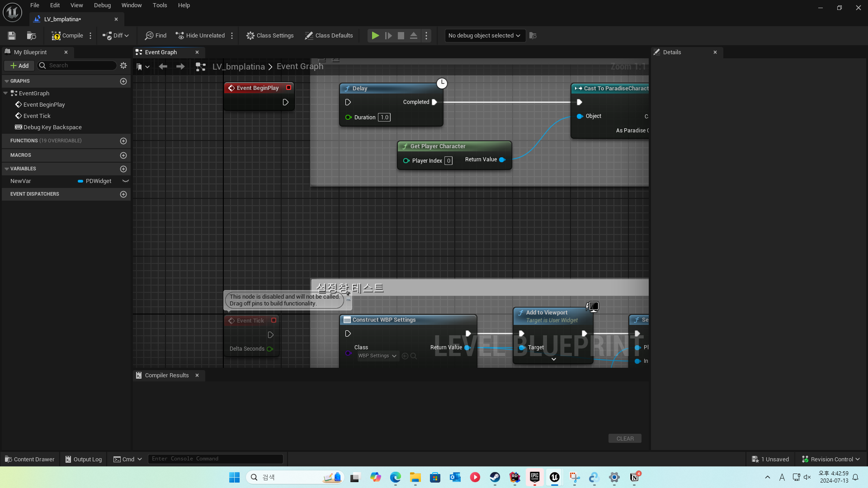Browse to asset in Content Browser icon

[31, 36]
